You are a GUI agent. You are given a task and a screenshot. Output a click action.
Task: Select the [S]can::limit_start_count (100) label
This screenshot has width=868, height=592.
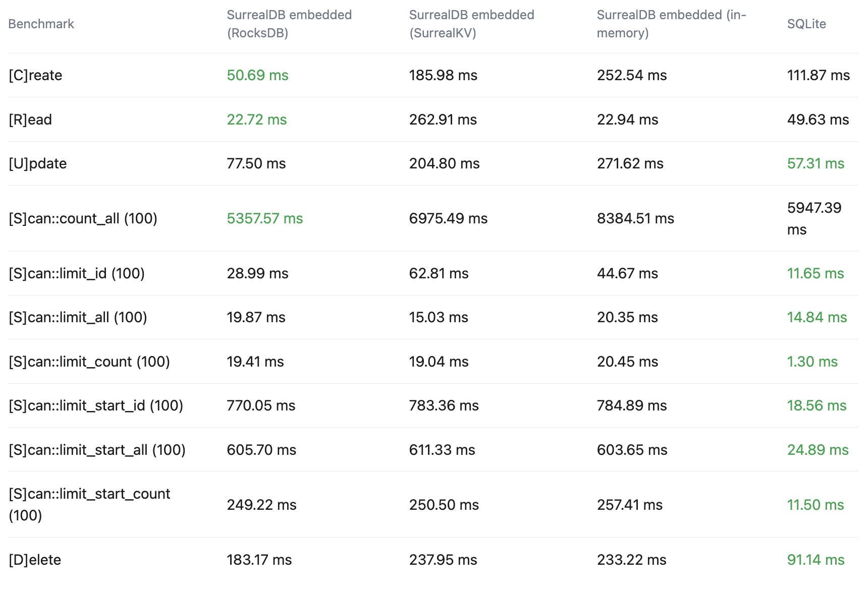point(90,504)
